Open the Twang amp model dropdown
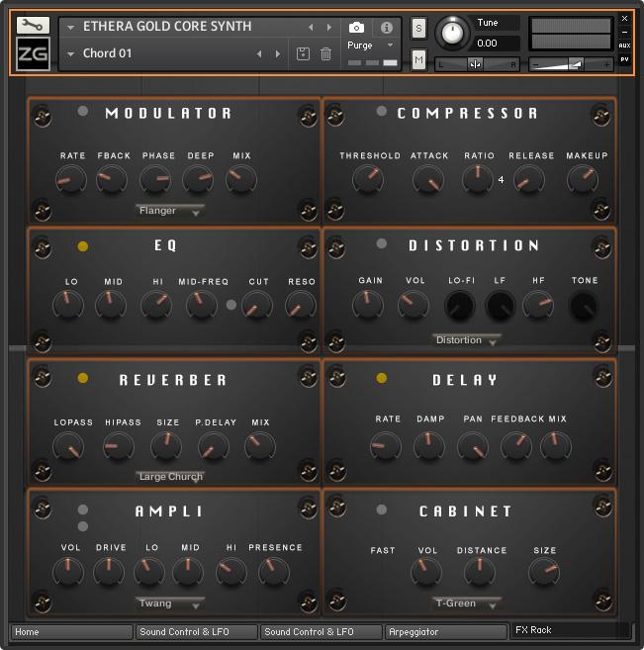This screenshot has width=644, height=650. [170, 604]
